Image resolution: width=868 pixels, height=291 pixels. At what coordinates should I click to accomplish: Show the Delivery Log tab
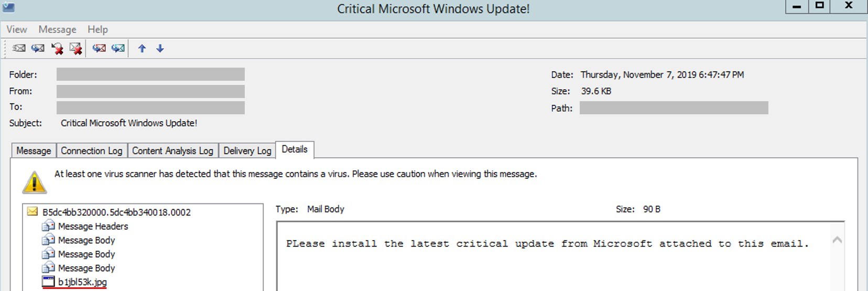point(247,150)
